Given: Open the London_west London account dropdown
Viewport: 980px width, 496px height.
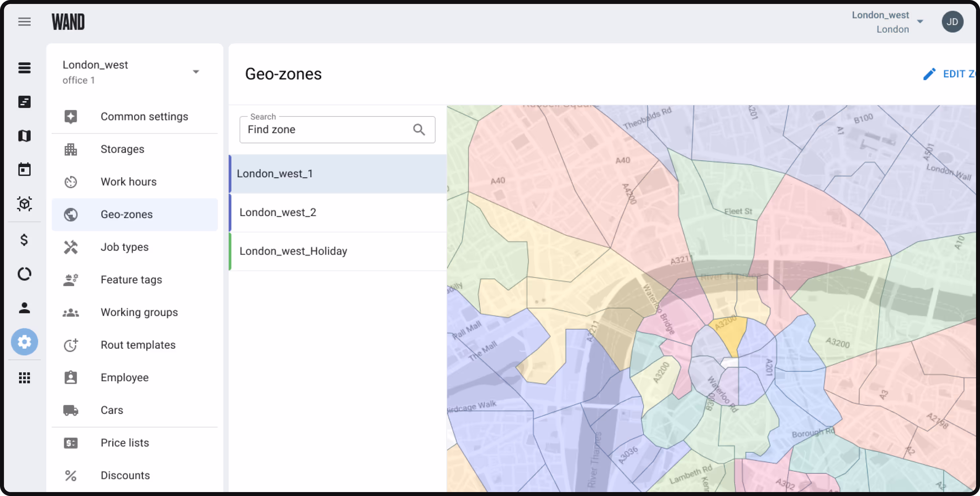Looking at the screenshot, I should 920,22.
